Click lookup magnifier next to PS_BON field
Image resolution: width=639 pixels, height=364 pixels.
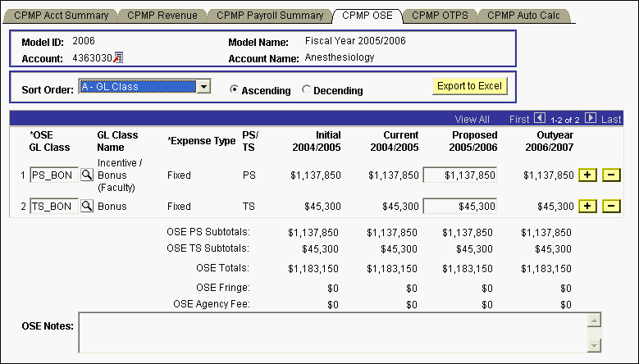click(87, 175)
